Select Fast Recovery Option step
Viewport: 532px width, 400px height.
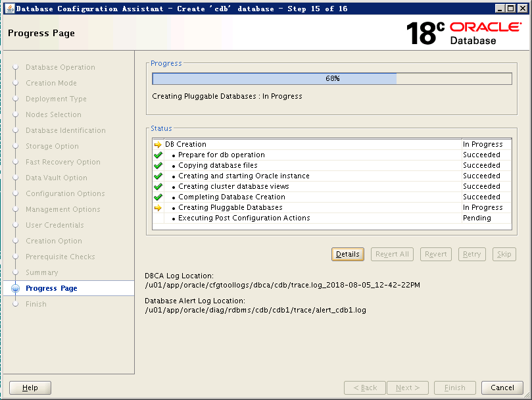(63, 162)
